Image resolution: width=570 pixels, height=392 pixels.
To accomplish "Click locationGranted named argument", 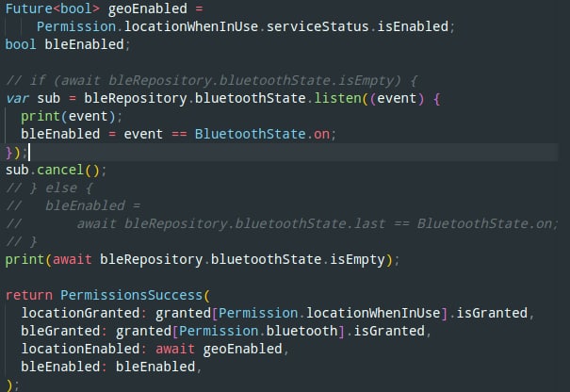I will click(80, 313).
